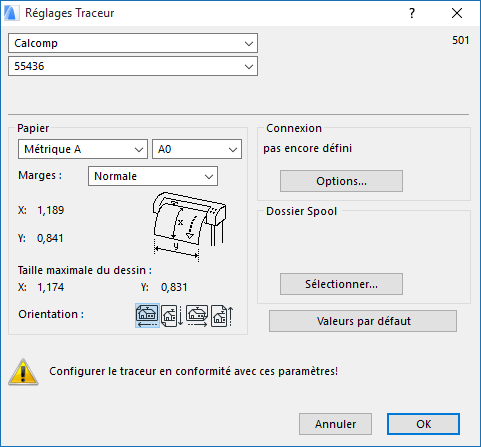Click the paper X value 1,189
Viewport: 481px width, 447px height.
pos(51,210)
